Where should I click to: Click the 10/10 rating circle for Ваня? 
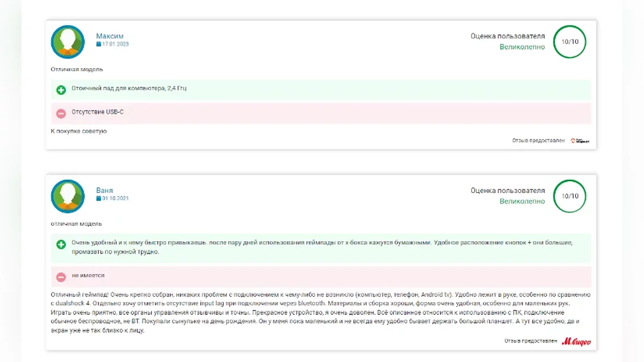(x=569, y=196)
